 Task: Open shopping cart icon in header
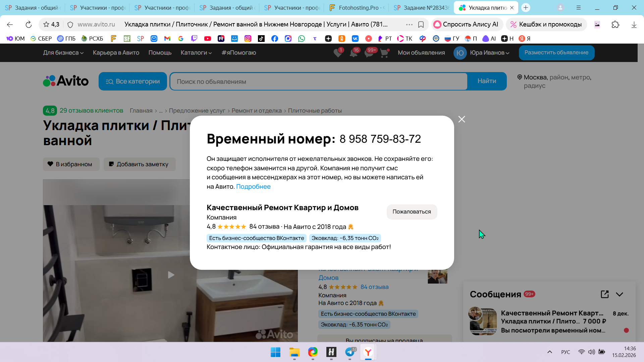pos(384,53)
